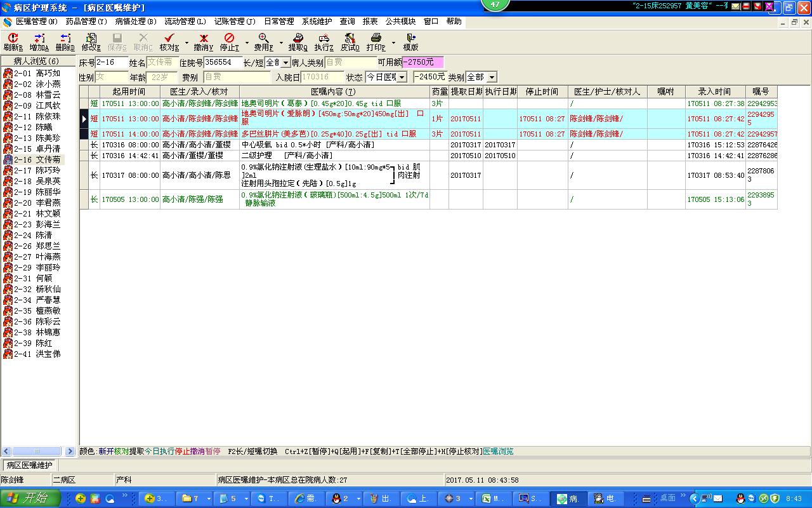The height and width of the screenshot is (508, 812).
Task: Select patient 2-32 杨秋仙 in list
Action: pos(37,290)
